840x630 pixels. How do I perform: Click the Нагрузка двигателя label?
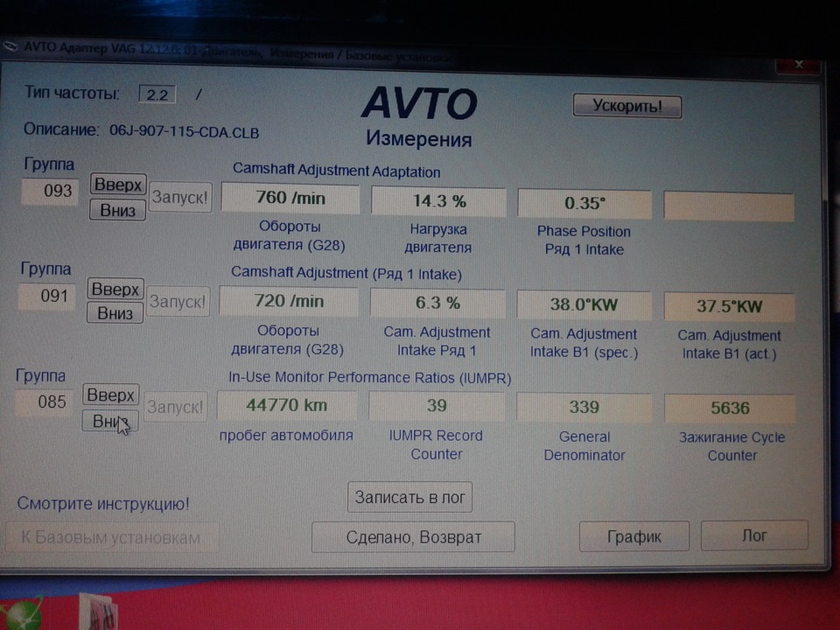438,238
